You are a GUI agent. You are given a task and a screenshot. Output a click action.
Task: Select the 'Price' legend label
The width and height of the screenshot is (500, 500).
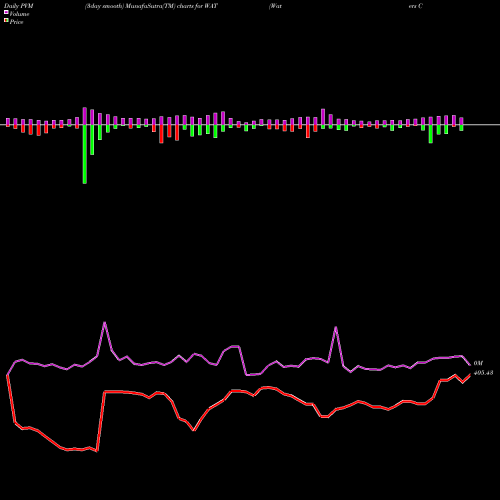(16, 22)
